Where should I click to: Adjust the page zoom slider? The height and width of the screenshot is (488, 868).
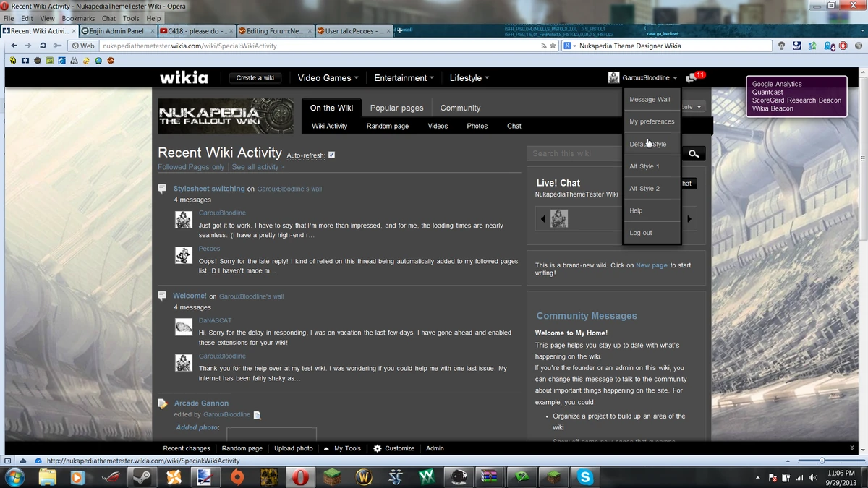823,461
